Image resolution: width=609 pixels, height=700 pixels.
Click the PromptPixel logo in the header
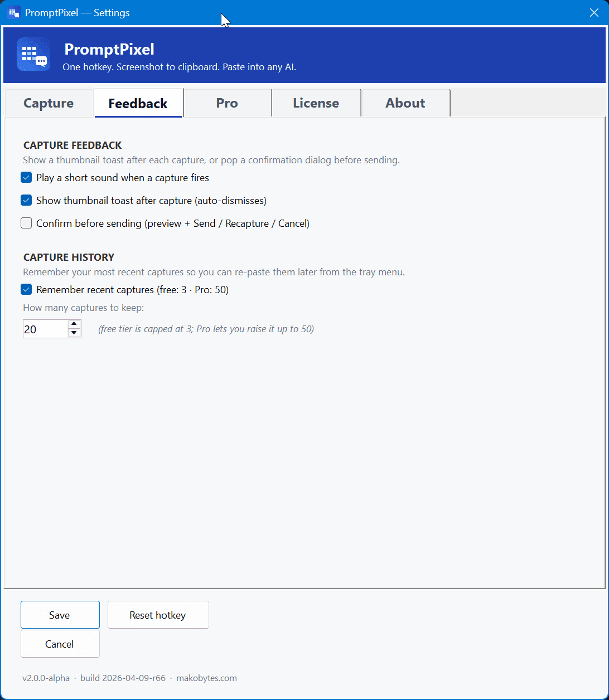[x=33, y=54]
